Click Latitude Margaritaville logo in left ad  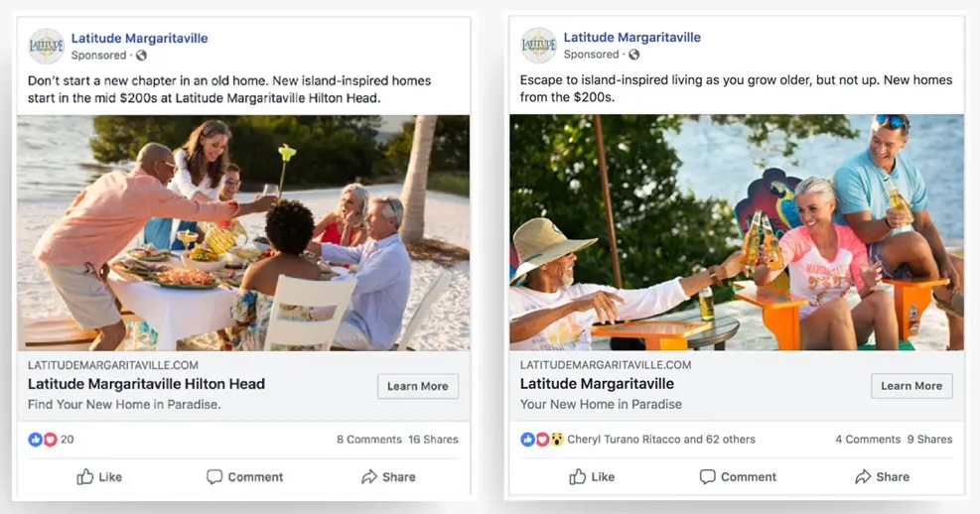tap(46, 47)
